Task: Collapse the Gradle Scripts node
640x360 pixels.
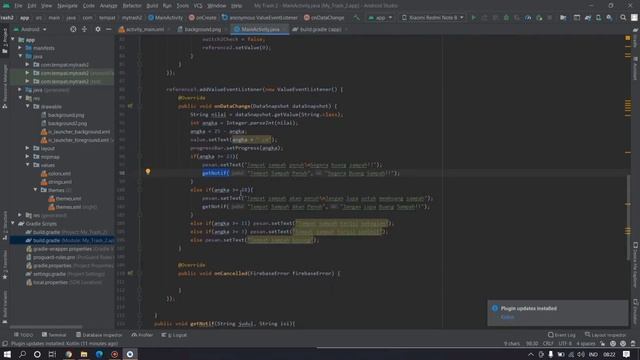Action: pos(13,223)
